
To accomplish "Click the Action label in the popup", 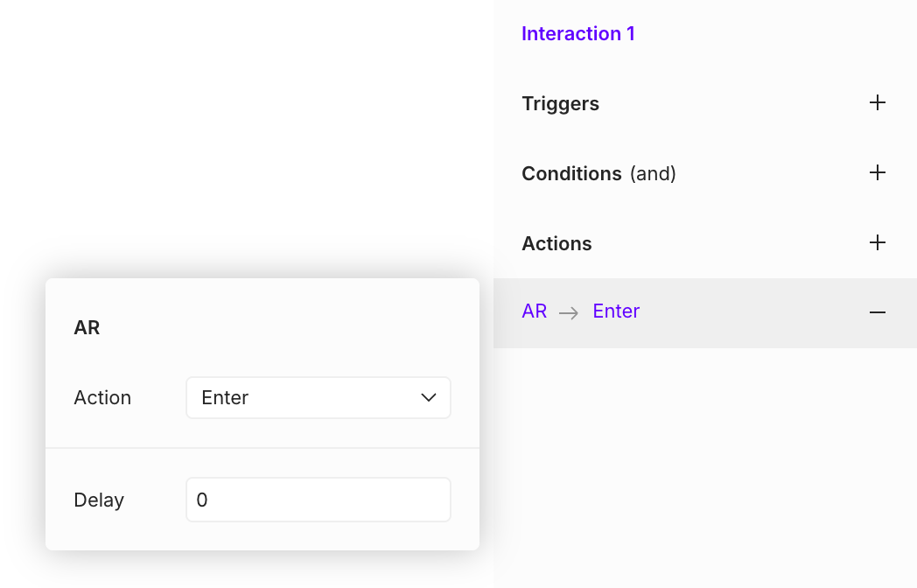I will [102, 398].
